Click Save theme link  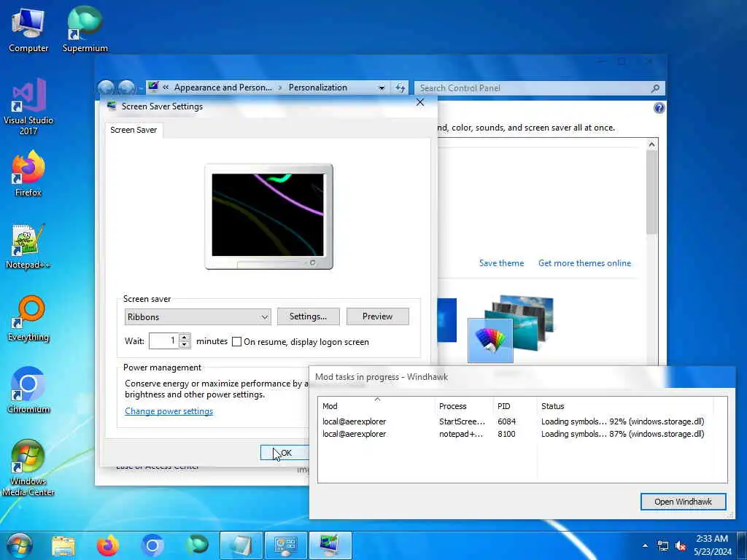(x=501, y=262)
